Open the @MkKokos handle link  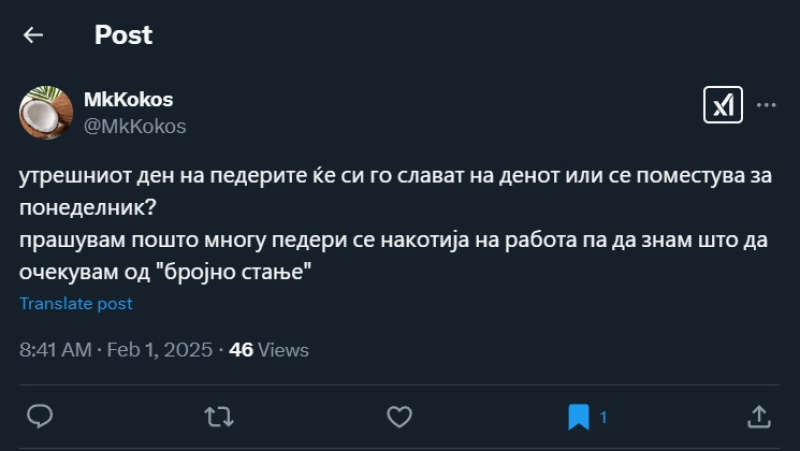pyautogui.click(x=134, y=126)
